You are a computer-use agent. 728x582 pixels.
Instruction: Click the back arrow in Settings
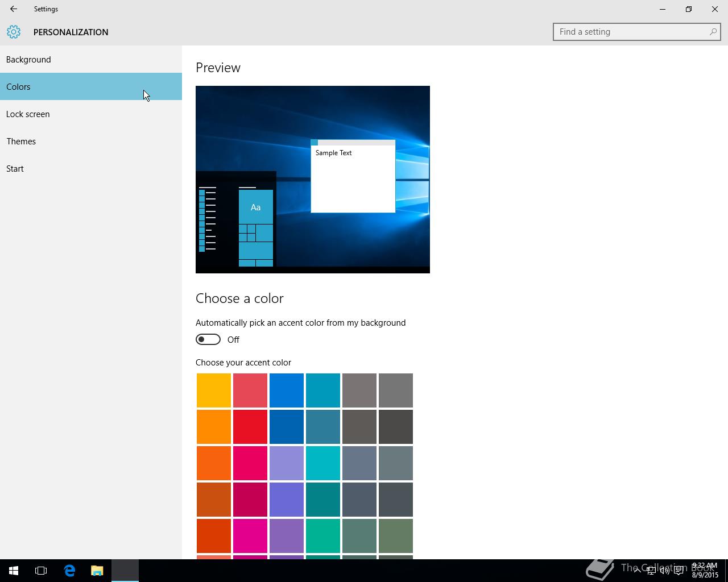14,9
